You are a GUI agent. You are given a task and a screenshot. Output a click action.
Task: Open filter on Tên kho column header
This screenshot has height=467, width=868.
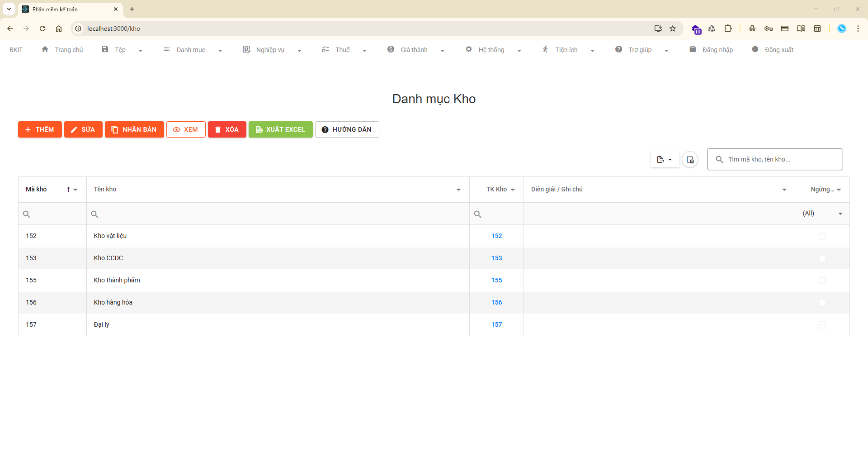click(458, 190)
